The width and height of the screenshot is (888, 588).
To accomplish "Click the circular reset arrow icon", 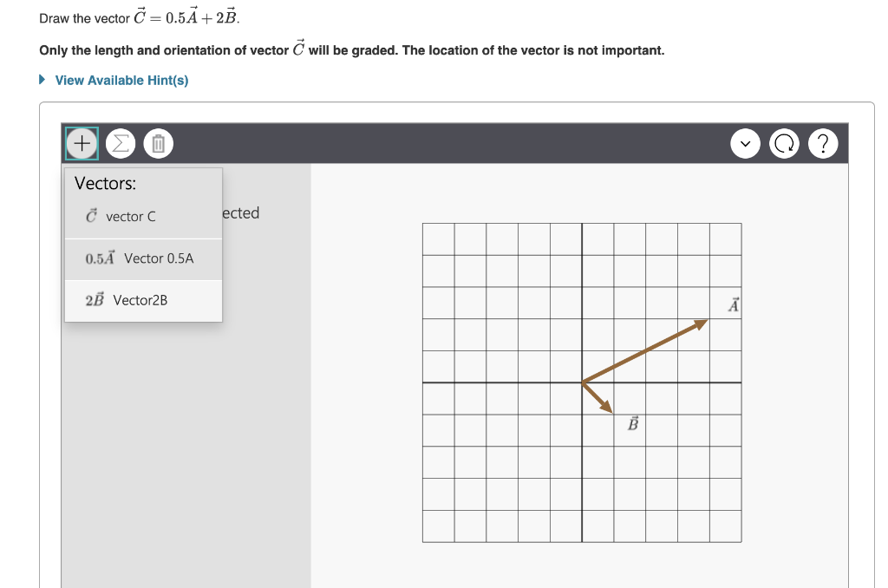I will (784, 143).
